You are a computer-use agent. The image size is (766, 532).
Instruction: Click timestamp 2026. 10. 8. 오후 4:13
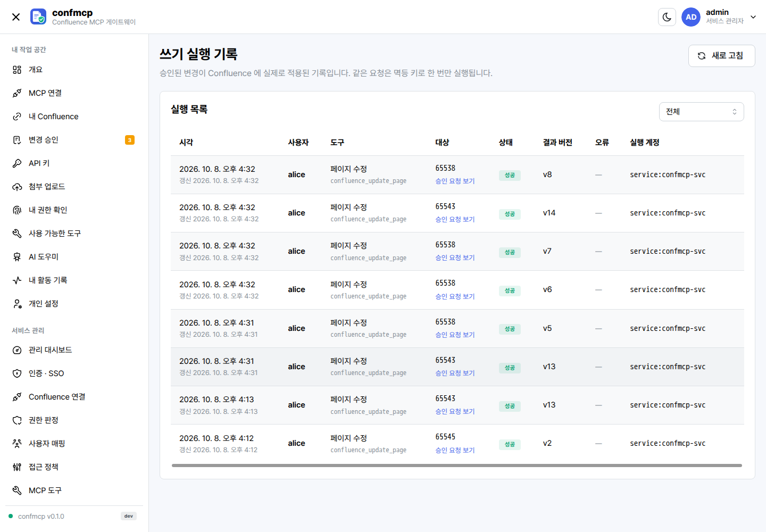(x=217, y=400)
